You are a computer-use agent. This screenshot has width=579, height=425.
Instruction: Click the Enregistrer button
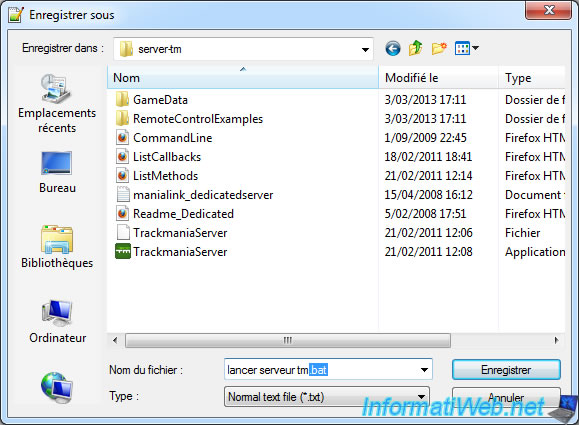pyautogui.click(x=506, y=370)
